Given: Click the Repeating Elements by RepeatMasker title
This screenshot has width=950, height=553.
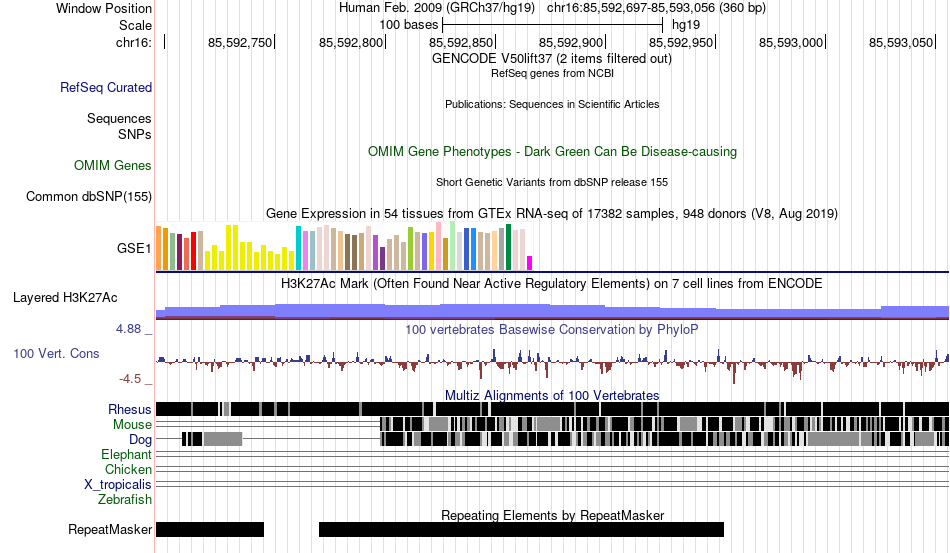Looking at the screenshot, I should click(x=553, y=515).
